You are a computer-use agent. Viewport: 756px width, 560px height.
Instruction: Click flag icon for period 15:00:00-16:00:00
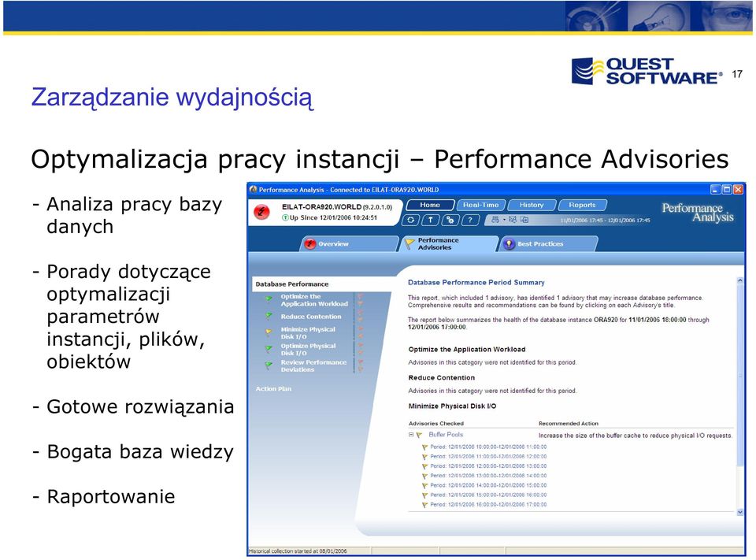click(x=424, y=495)
